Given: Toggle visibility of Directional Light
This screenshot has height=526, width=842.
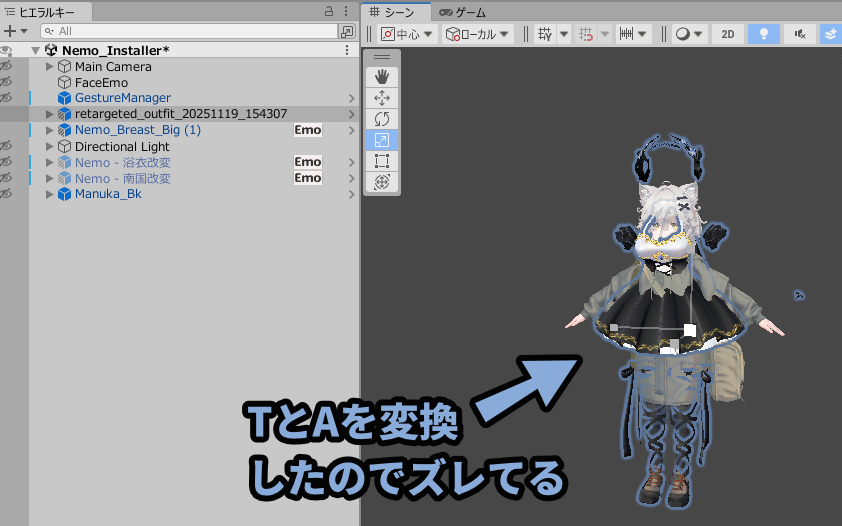Looking at the screenshot, I should coord(7,146).
